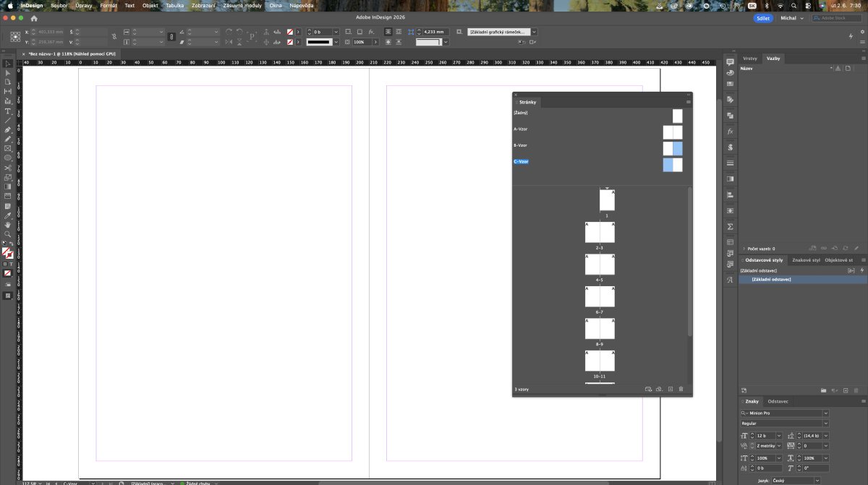Switch to the Odstavec tab
The width and height of the screenshot is (868, 485).
click(778, 401)
